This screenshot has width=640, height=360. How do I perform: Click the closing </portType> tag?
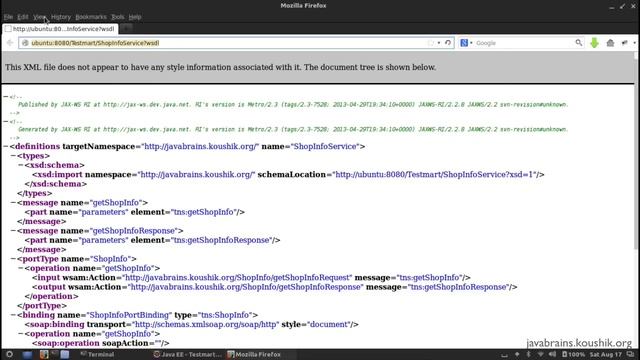pyautogui.click(x=42, y=306)
